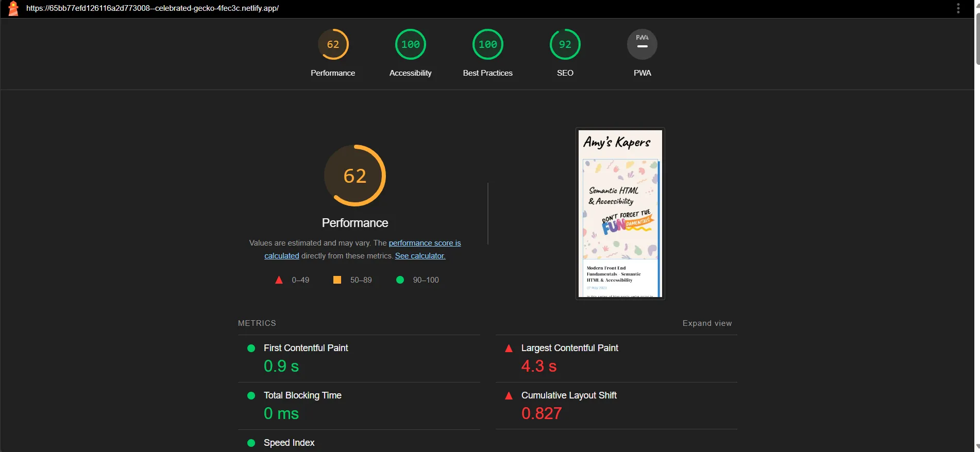Open the 'performance score is calculated' link
Image resolution: width=980 pixels, height=452 pixels.
(x=425, y=243)
